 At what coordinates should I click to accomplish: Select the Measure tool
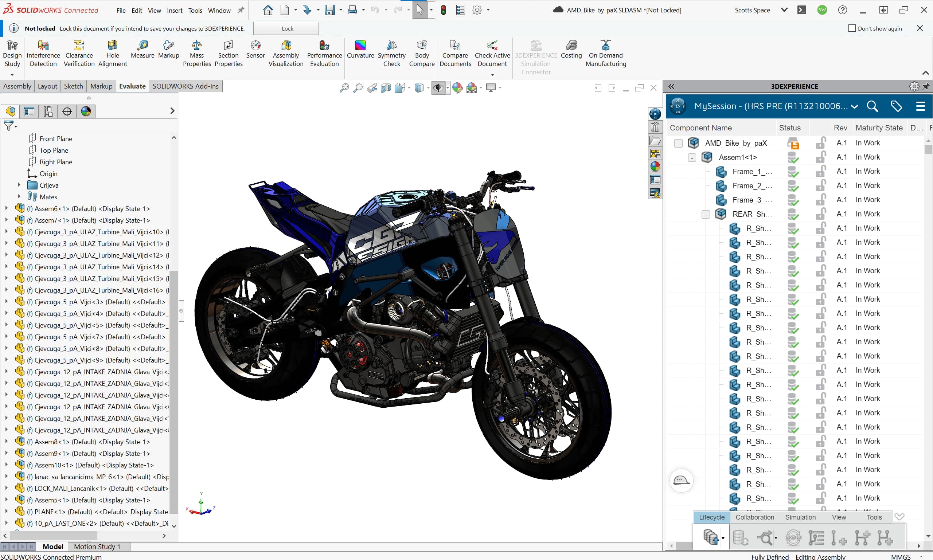click(x=142, y=50)
